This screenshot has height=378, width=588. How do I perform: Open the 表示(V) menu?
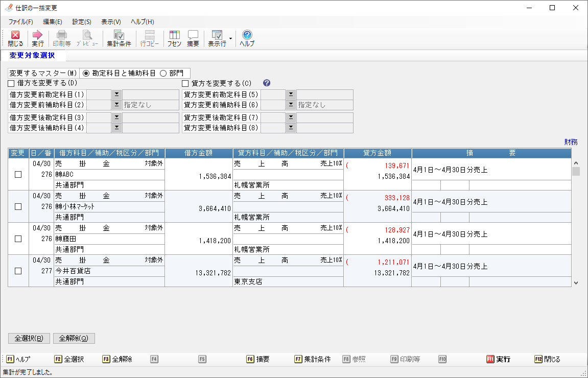tap(111, 22)
